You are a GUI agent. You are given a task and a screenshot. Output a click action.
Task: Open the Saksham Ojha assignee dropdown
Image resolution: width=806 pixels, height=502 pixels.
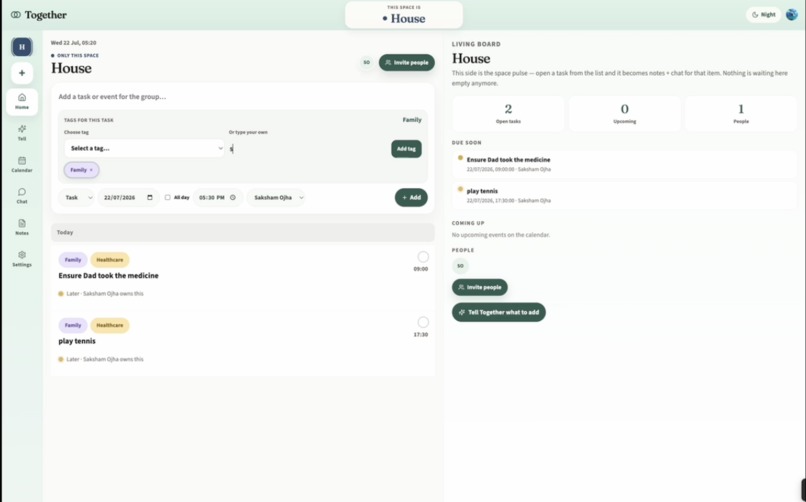coord(276,197)
